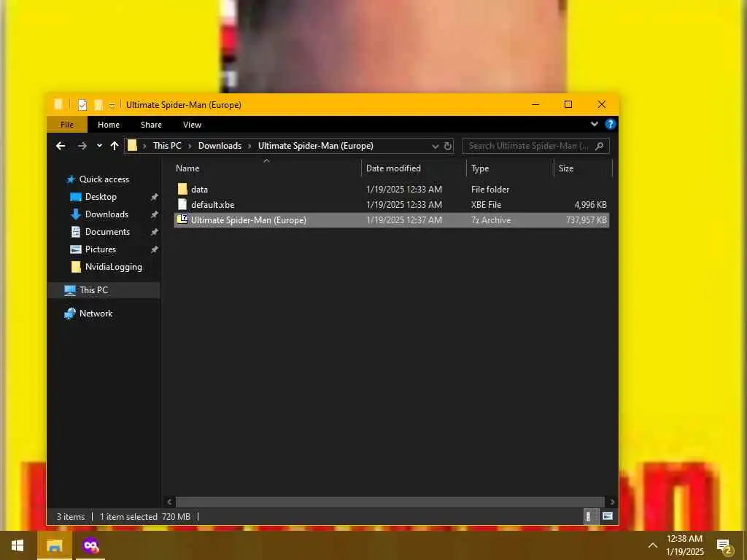
Task: Click the pin icon next to Desktop
Action: [154, 197]
